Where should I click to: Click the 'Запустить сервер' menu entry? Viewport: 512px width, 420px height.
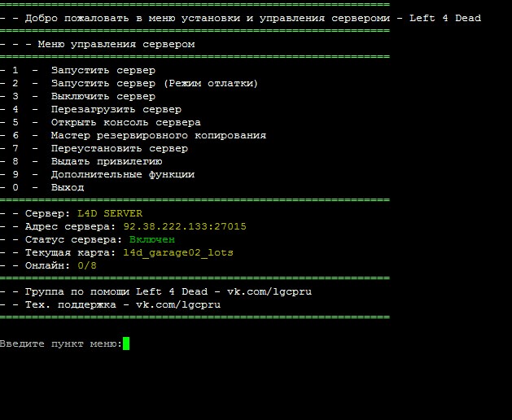point(103,70)
